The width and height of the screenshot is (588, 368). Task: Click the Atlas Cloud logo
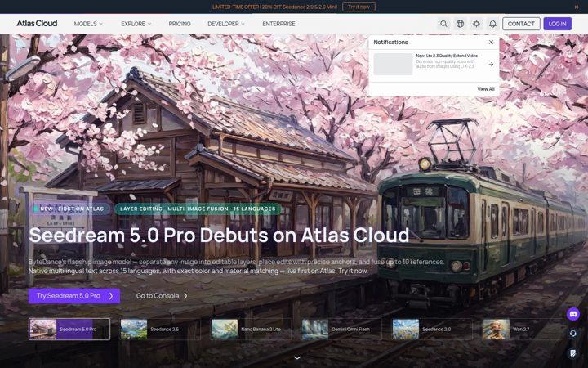[x=37, y=23]
